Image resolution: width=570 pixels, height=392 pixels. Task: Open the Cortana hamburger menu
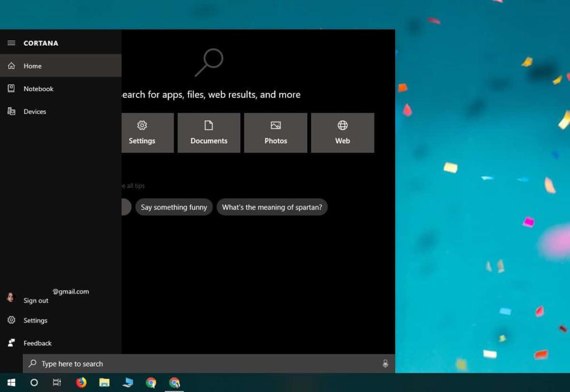11,43
